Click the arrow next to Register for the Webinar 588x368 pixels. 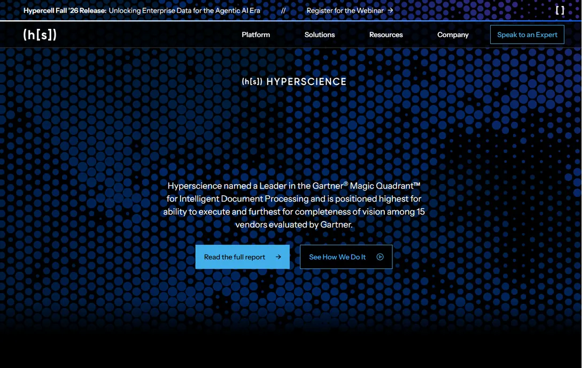390,11
